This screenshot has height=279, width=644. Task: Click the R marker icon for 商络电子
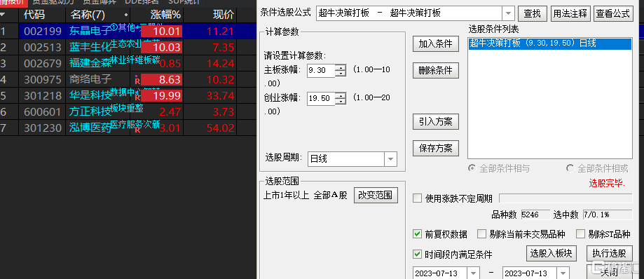tap(137, 81)
